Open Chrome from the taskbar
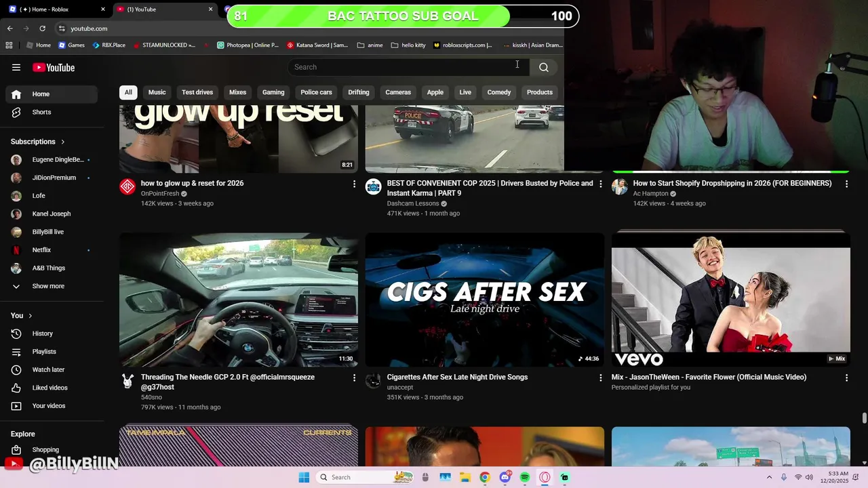The image size is (868, 488). pos(485,477)
